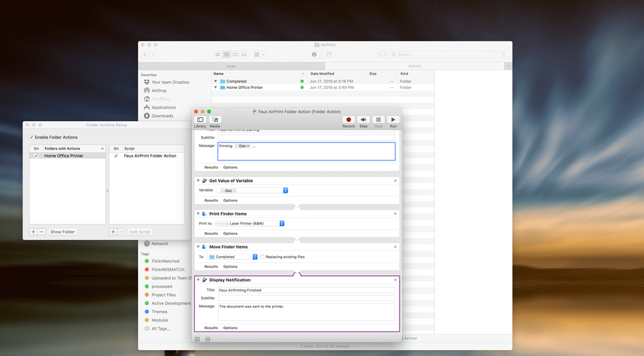Enable Replacing existing files checkbox
This screenshot has width=644, height=356.
[x=262, y=257]
